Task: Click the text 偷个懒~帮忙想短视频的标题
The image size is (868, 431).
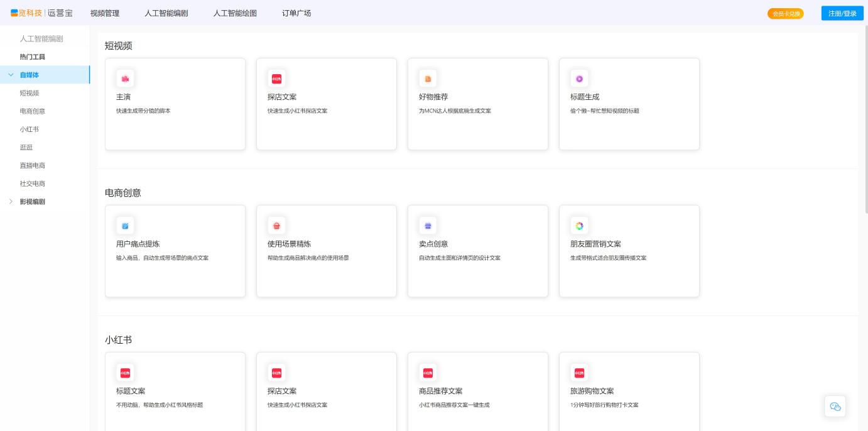Action: point(605,111)
